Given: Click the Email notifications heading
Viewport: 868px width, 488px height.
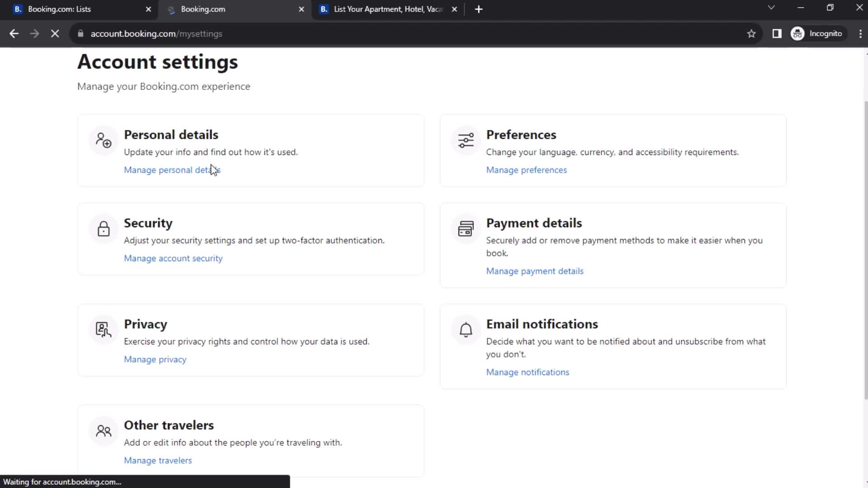Looking at the screenshot, I should pos(542,324).
